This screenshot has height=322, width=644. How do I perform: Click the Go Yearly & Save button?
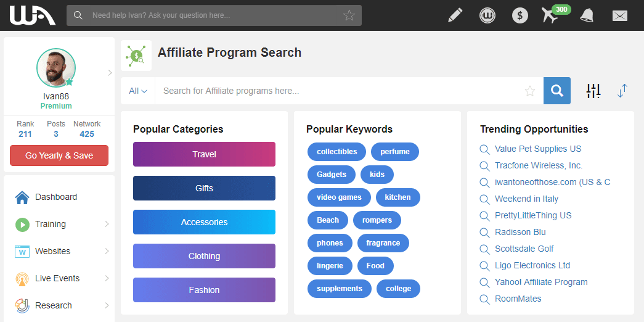click(59, 155)
